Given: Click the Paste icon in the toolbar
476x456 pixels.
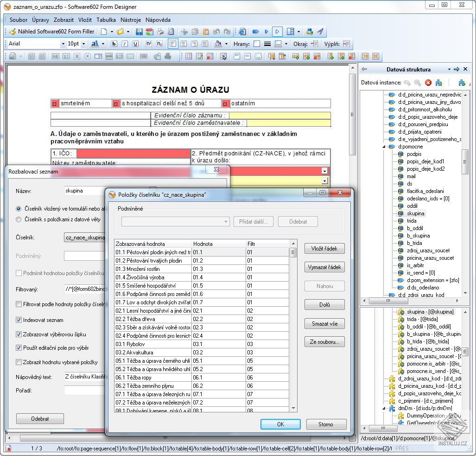Looking at the screenshot, I should coord(205,32).
